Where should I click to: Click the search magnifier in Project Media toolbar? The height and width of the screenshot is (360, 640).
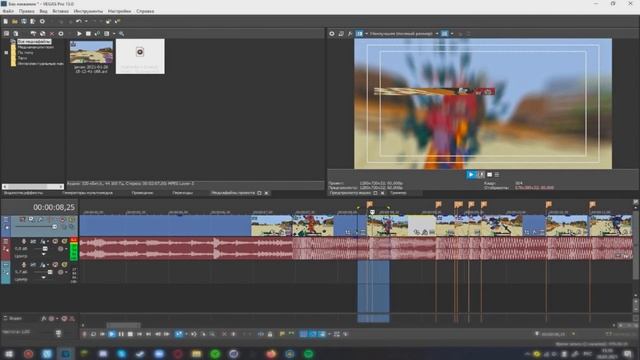pos(121,33)
